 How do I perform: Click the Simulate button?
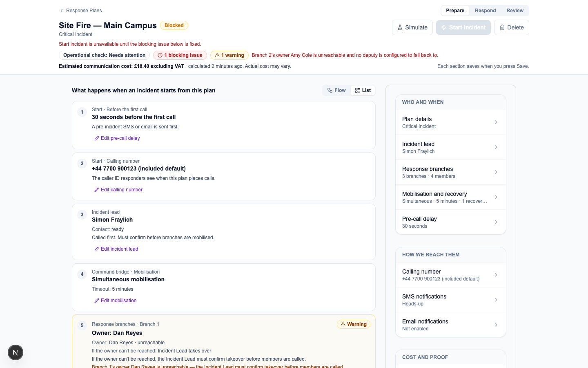[412, 27]
